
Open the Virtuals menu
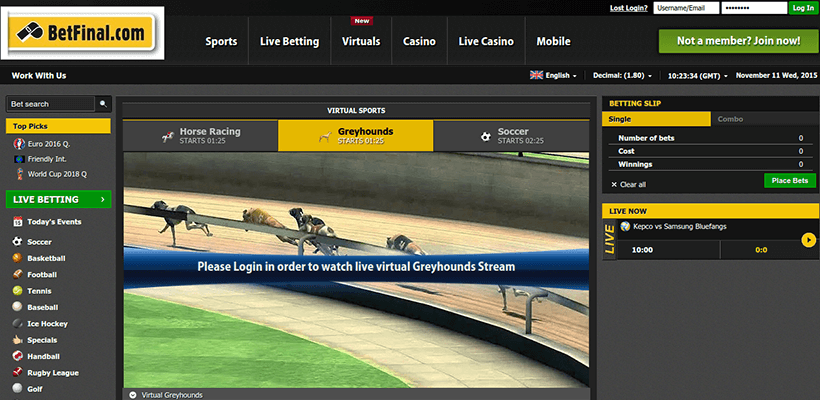[x=361, y=41]
